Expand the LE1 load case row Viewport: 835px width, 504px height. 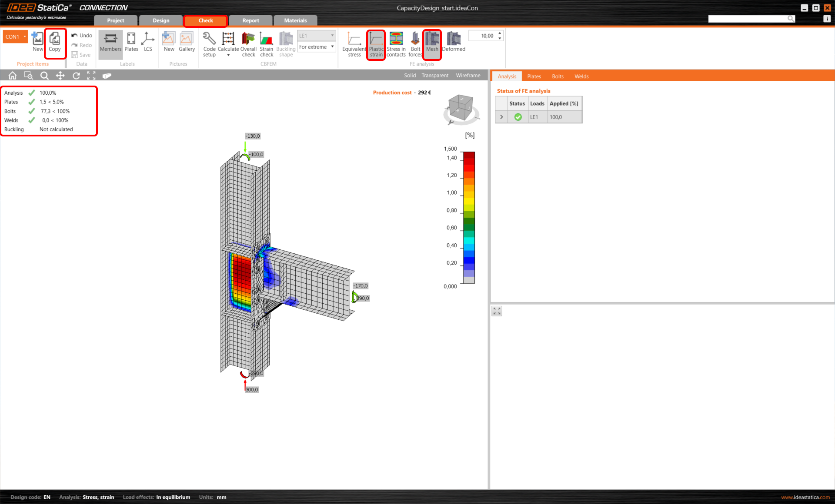(501, 116)
